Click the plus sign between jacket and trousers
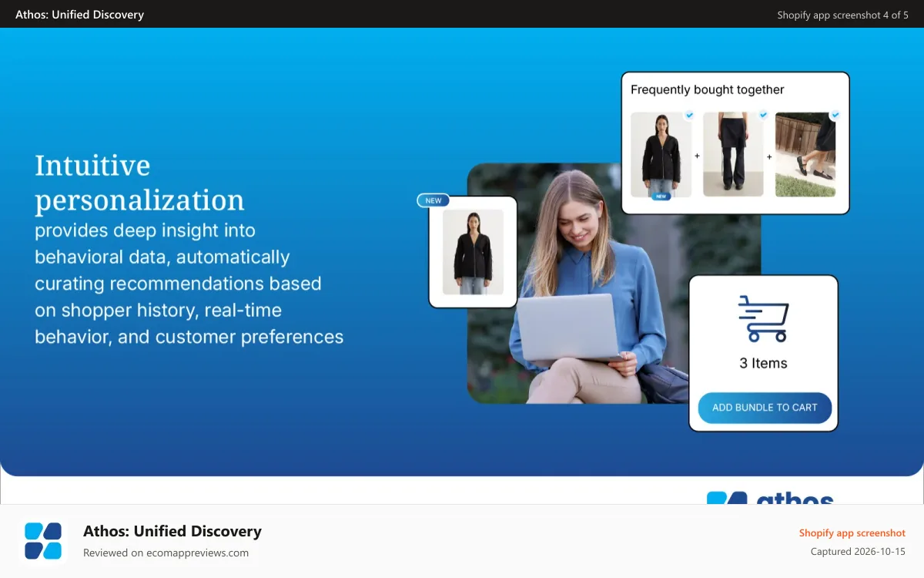The height and width of the screenshot is (578, 924). [697, 156]
